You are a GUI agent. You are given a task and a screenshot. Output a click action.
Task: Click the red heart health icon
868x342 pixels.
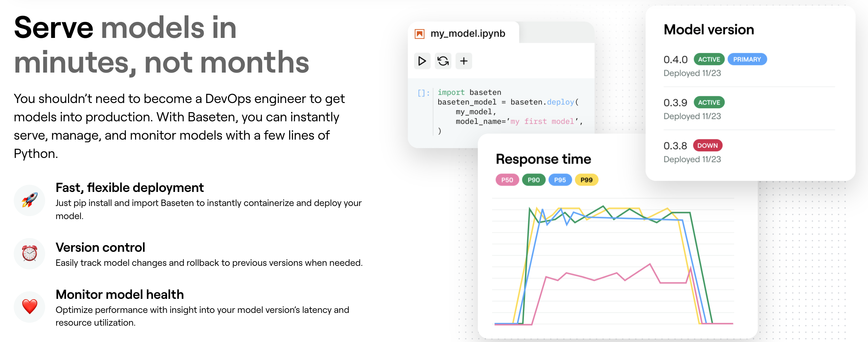click(x=29, y=307)
